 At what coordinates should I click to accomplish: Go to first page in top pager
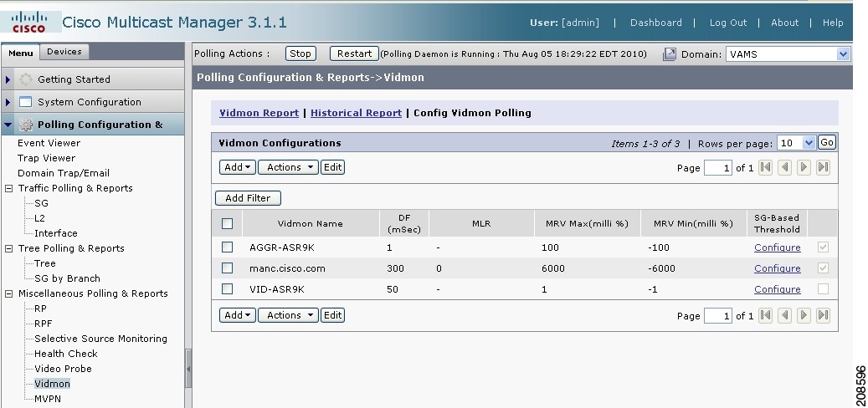coord(766,167)
